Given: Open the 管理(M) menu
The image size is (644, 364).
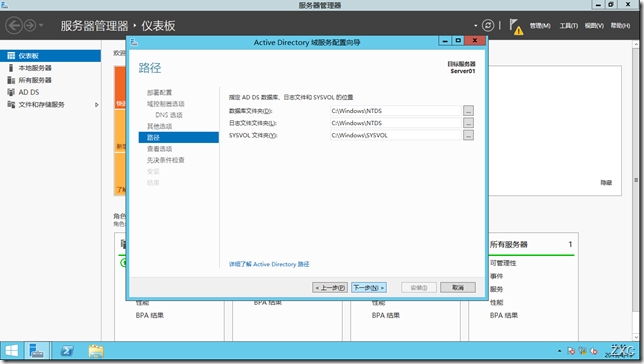Looking at the screenshot, I should pos(540,25).
